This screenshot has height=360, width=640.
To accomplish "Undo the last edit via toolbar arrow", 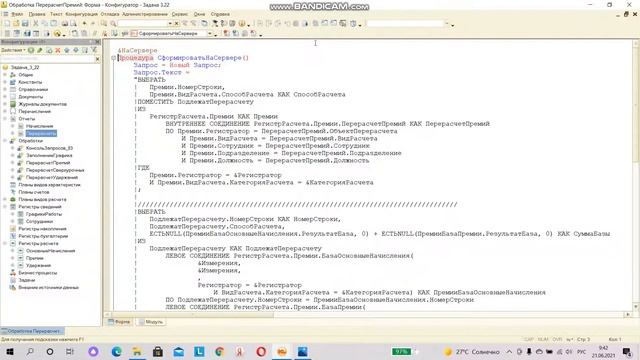I will [84, 24].
